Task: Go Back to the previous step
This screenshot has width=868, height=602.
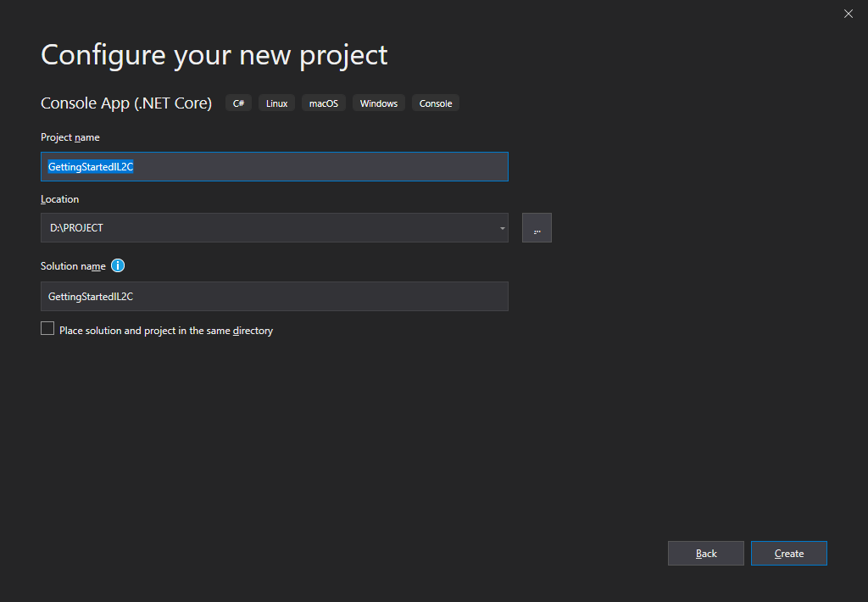Action: (705, 554)
